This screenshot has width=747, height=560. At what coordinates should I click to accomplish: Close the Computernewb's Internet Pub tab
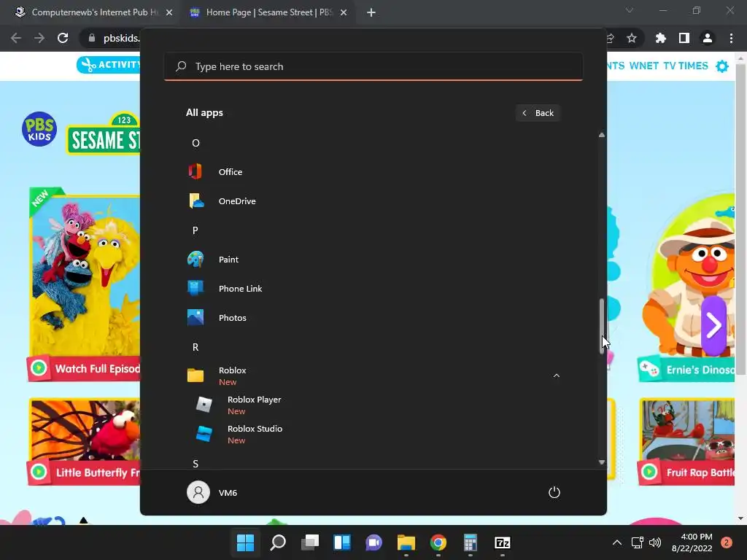169,12
